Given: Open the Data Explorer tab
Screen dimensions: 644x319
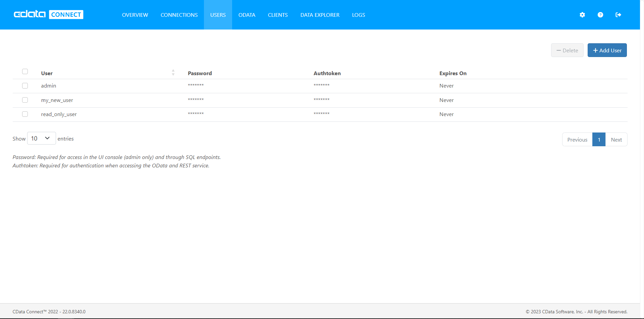Looking at the screenshot, I should 320,15.
